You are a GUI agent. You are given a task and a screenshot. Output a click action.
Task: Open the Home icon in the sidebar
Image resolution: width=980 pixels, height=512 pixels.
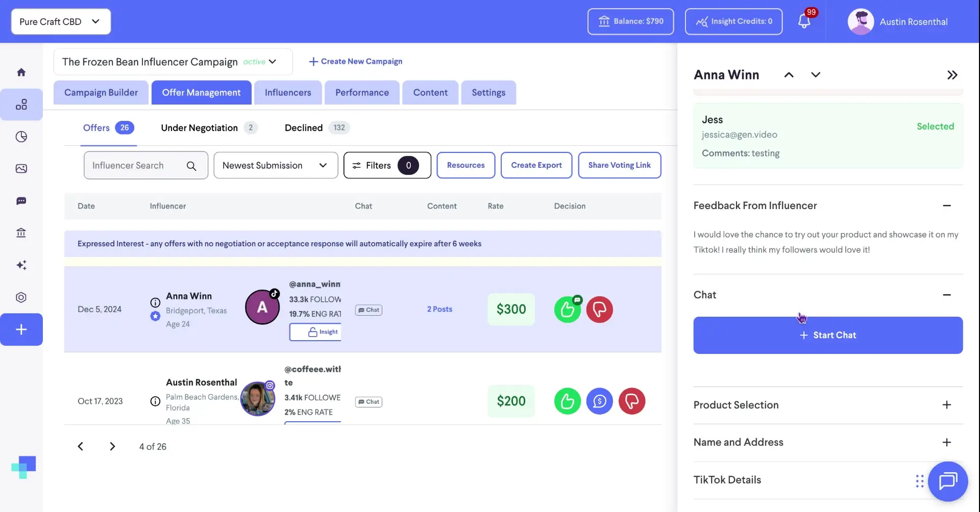coord(21,71)
